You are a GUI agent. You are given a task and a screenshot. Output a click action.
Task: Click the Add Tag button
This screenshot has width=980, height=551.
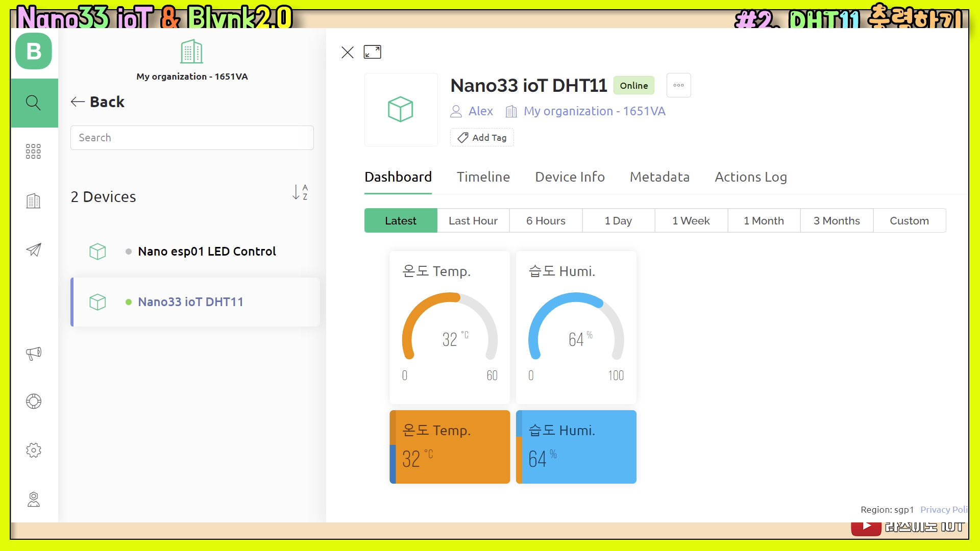tap(482, 138)
